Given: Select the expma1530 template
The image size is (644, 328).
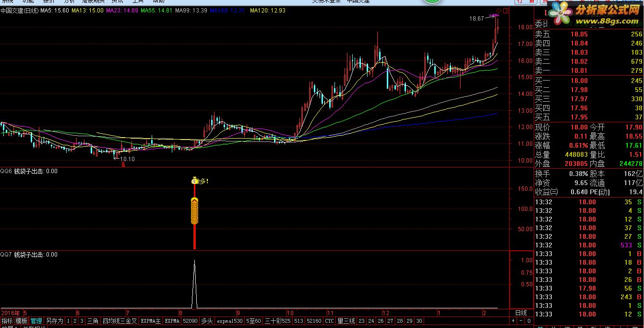Looking at the screenshot, I should pos(229,321).
